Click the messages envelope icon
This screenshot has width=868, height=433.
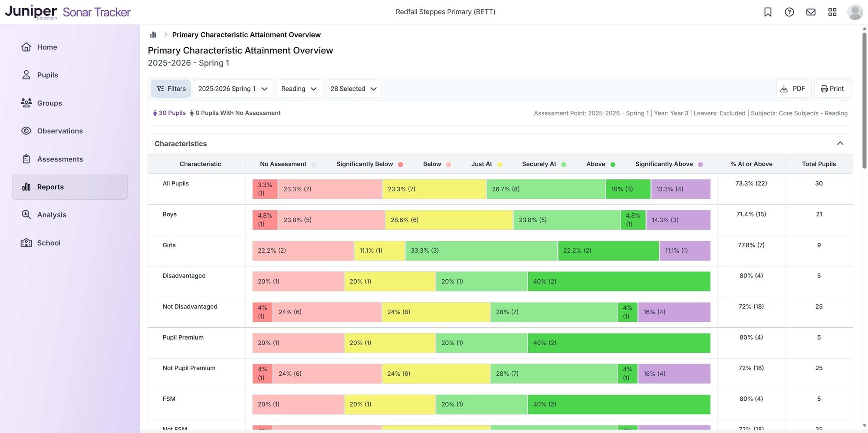(811, 12)
